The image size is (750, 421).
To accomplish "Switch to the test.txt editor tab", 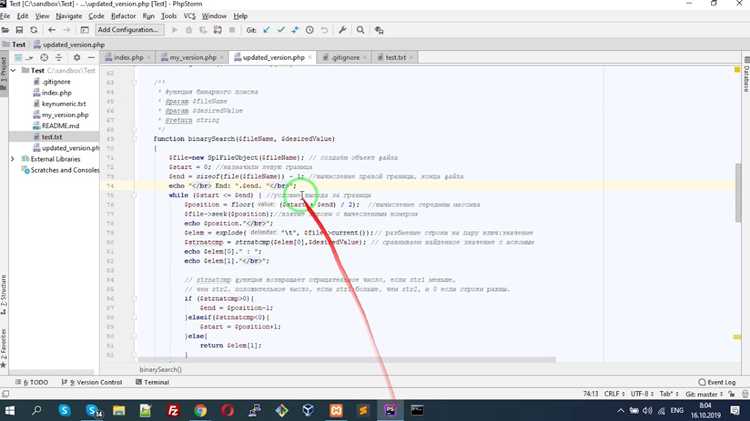I will point(395,57).
